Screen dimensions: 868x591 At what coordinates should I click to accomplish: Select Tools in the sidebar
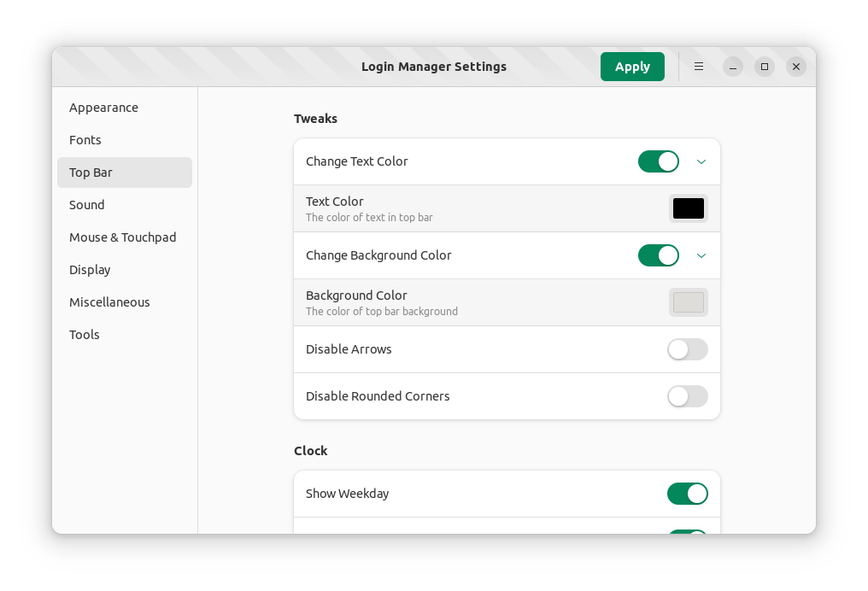[85, 335]
